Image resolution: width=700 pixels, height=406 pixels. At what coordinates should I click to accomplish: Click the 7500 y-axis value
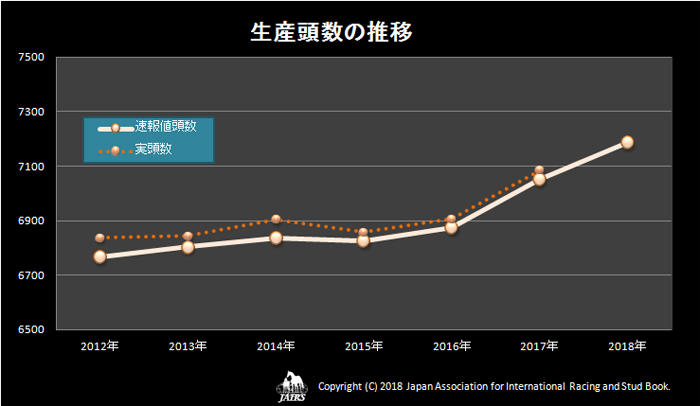coord(31,57)
